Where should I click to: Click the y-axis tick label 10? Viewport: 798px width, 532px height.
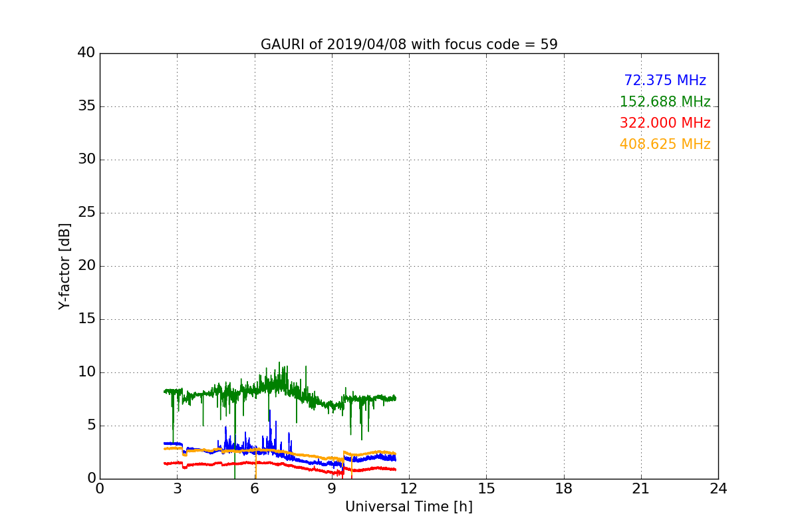click(x=86, y=372)
